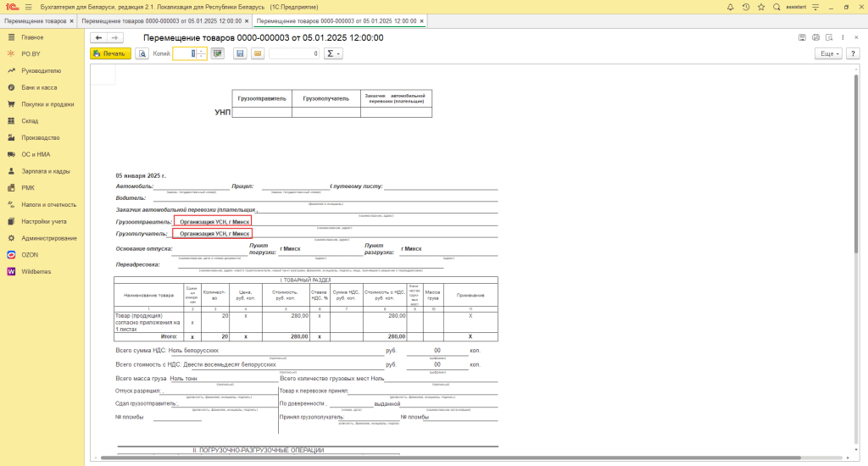Screen dimensions: 868x466
Task: Close the form with the X below title bar
Action: pyautogui.click(x=856, y=37)
